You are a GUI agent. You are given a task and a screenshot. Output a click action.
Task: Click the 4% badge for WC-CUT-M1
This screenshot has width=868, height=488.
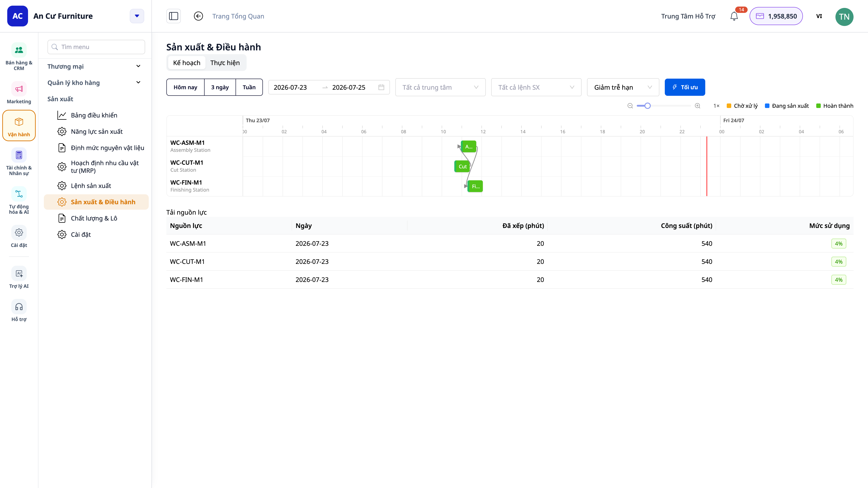click(839, 262)
